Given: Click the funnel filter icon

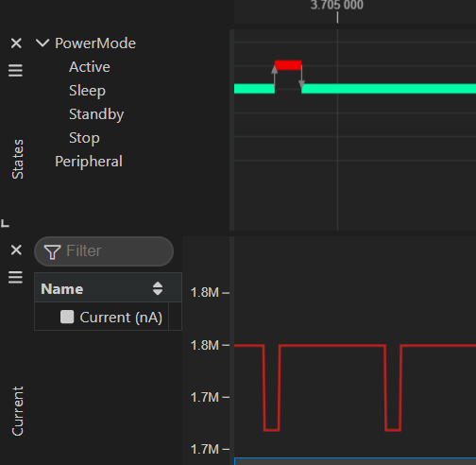Looking at the screenshot, I should pos(52,252).
